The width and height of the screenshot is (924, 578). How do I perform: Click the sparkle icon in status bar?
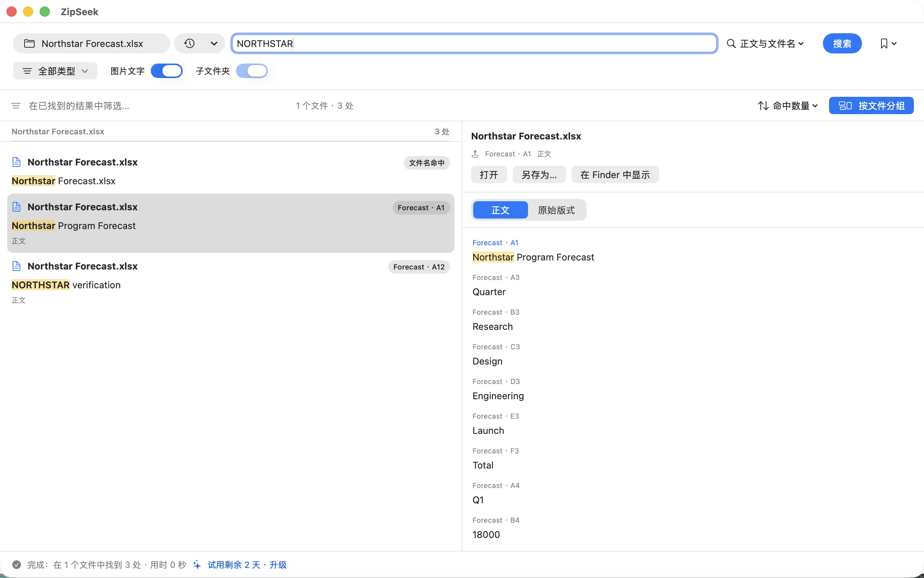point(197,565)
